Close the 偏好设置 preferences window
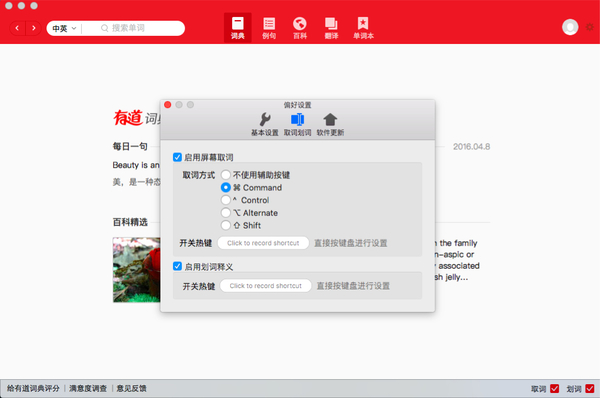The width and height of the screenshot is (600, 398). pyautogui.click(x=168, y=104)
